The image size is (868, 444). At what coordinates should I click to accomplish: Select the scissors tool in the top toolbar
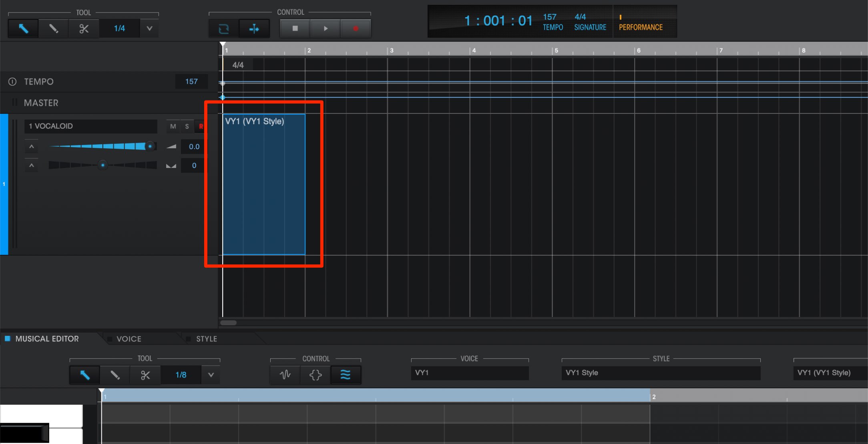[84, 28]
